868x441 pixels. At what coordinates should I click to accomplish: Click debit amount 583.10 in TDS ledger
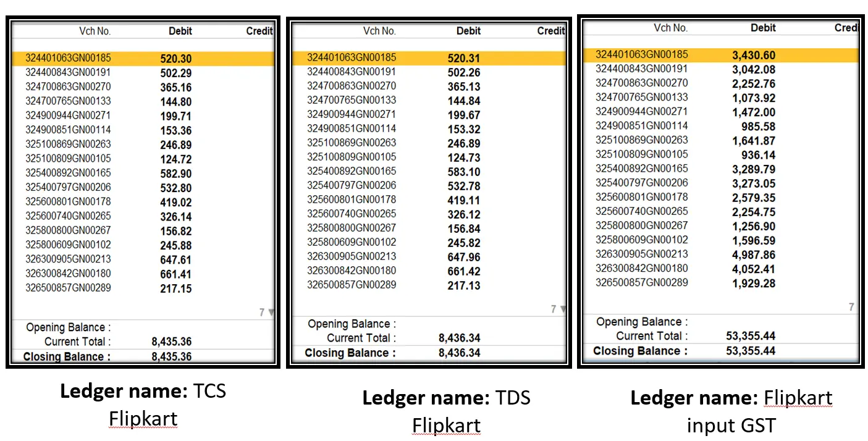(x=463, y=172)
